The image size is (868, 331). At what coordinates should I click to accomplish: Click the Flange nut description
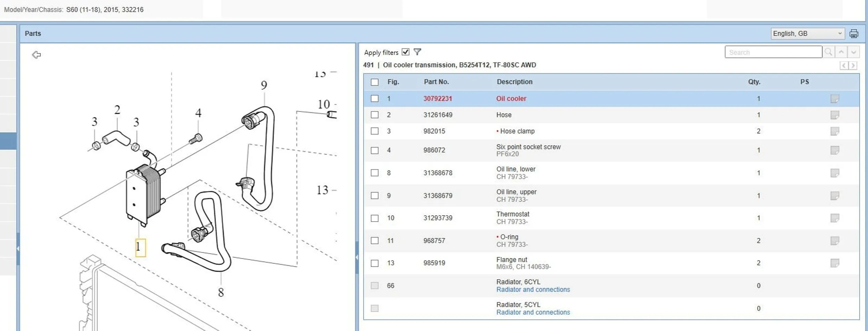pyautogui.click(x=511, y=260)
